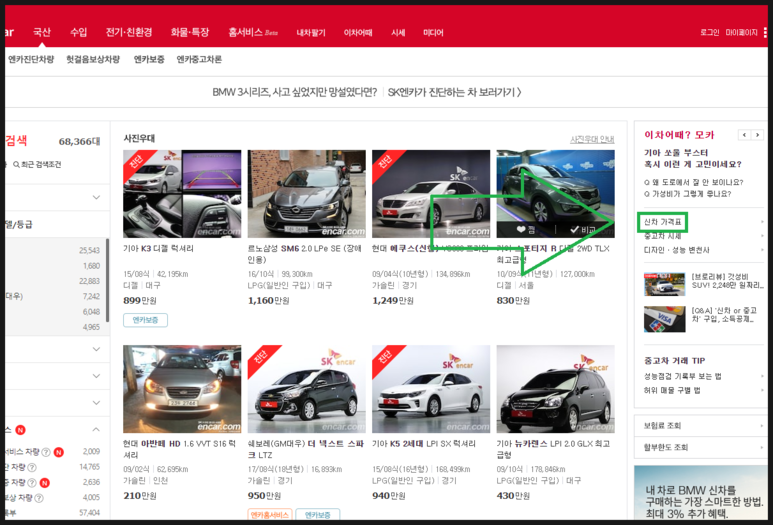
Task: Click the 로그인 link
Action: click(709, 33)
